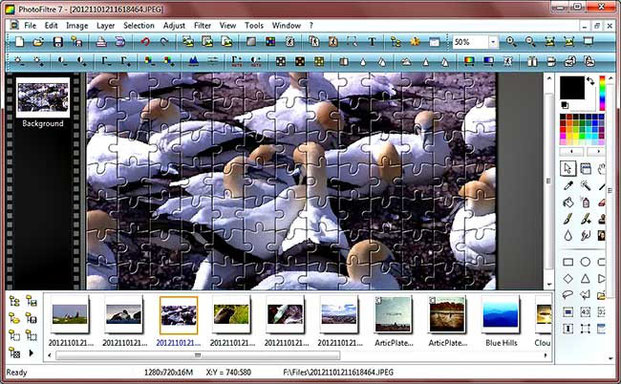621x384 pixels.
Task: Click the Gamma minus icon
Action: click(106, 61)
